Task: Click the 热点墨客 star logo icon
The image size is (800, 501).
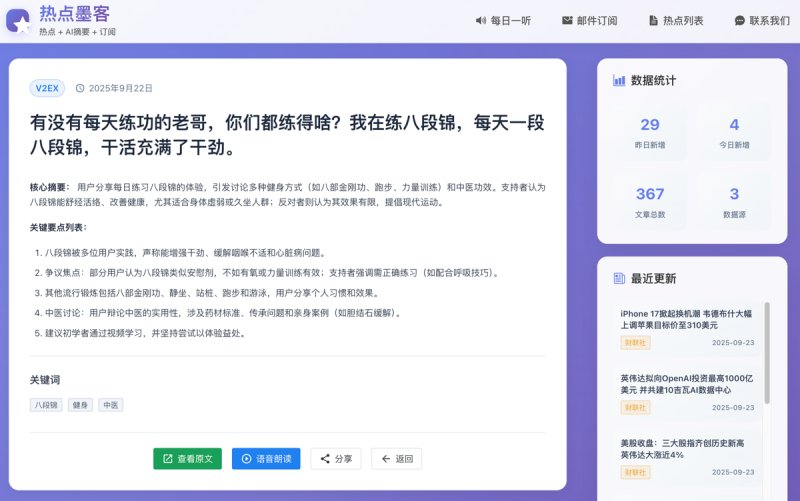Action: [18, 21]
